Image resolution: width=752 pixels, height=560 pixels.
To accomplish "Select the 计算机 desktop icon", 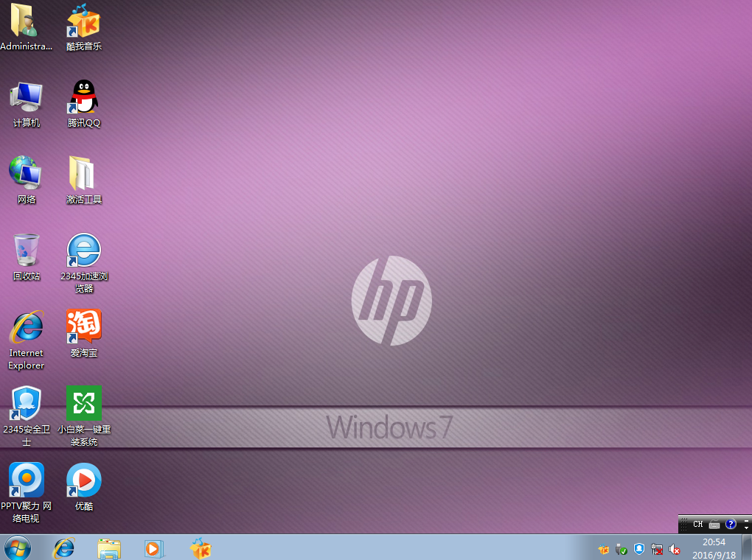I will (x=27, y=105).
